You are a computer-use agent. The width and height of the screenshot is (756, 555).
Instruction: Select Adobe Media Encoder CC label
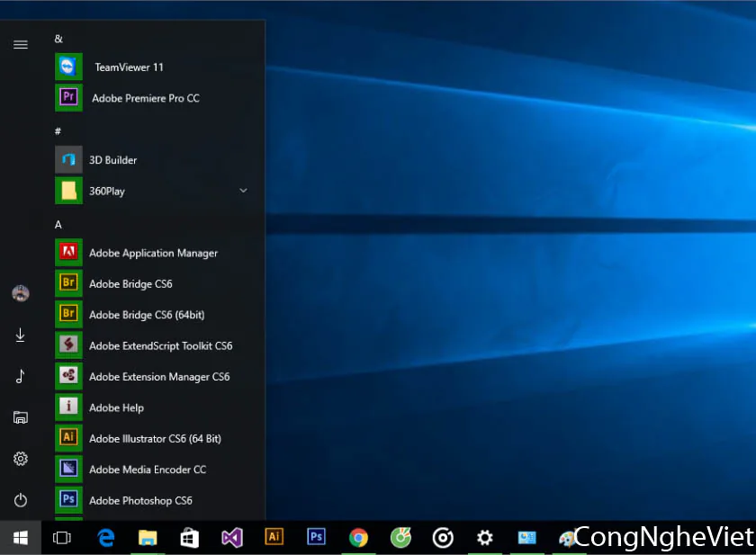148,470
